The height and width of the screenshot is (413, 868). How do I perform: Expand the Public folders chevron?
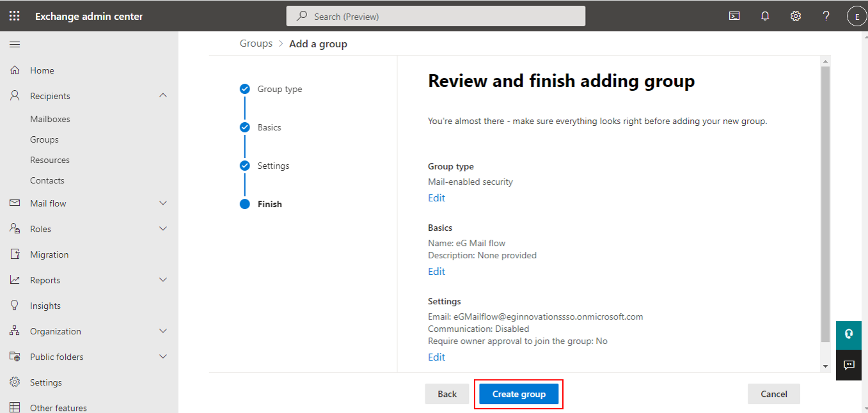(x=163, y=357)
